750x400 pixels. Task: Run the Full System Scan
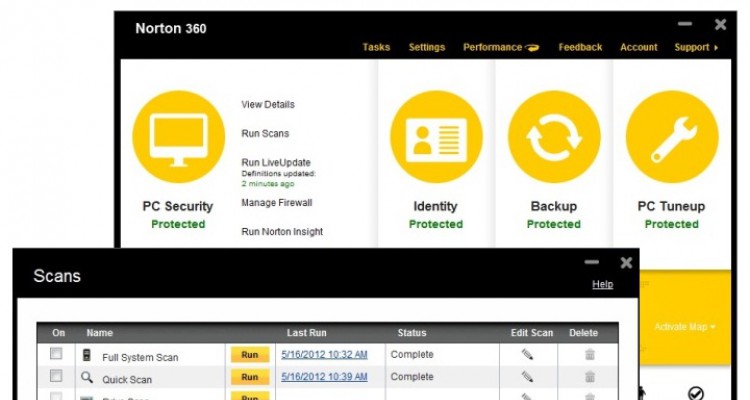[250, 354]
